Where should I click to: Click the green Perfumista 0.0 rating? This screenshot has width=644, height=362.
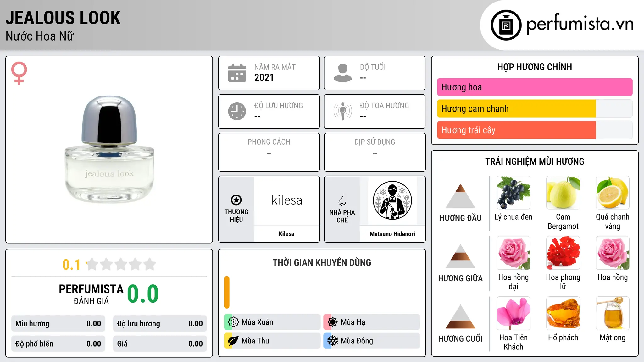pyautogui.click(x=143, y=294)
